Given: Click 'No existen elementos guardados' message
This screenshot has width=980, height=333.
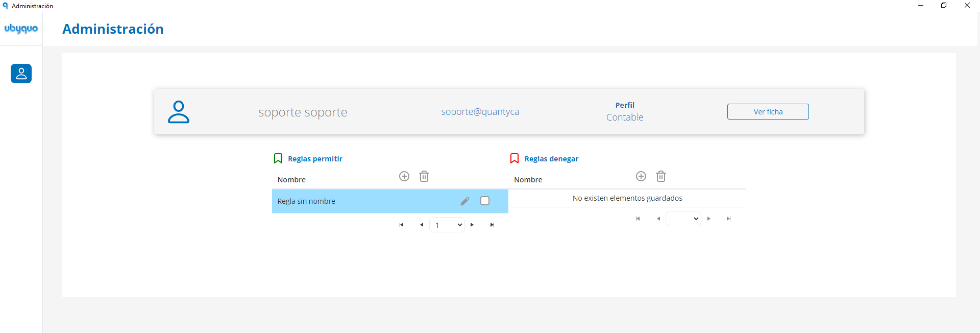Looking at the screenshot, I should 627,198.
